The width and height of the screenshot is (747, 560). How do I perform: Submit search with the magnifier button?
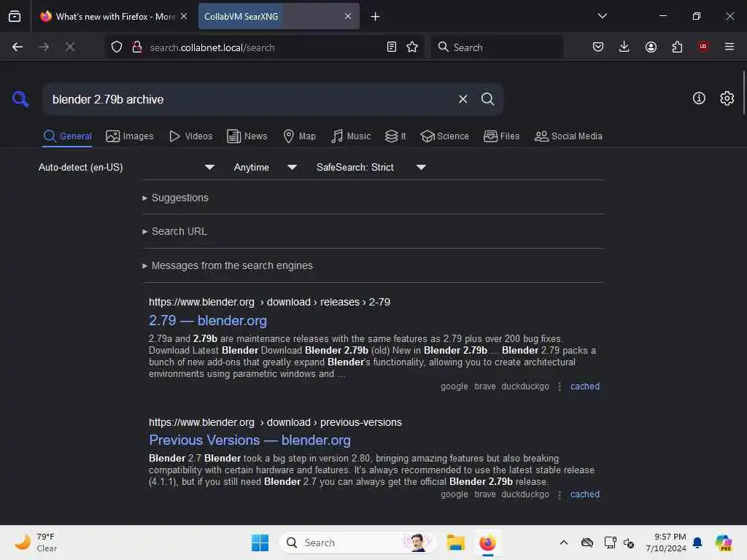tap(487, 99)
